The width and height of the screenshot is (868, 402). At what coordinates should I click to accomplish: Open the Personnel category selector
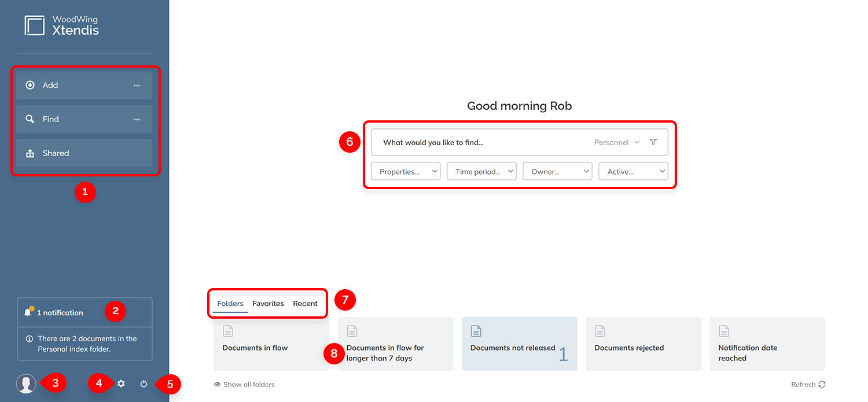(616, 142)
